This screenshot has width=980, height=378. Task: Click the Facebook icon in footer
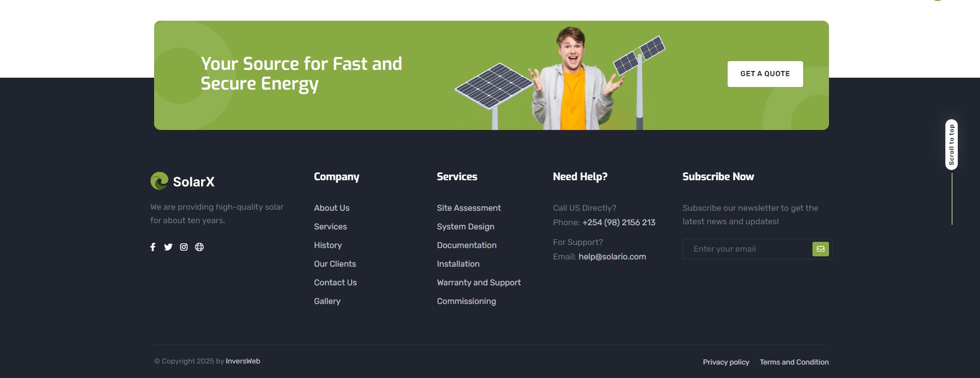(153, 247)
